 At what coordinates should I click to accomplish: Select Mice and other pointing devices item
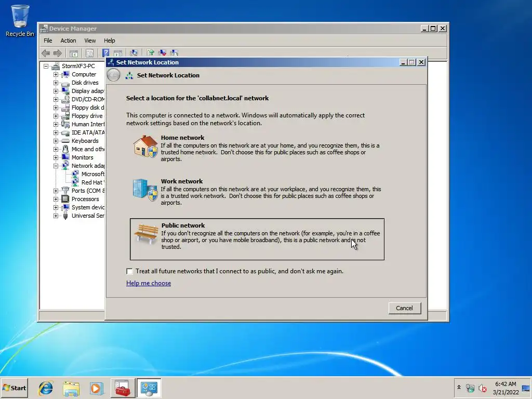click(88, 149)
